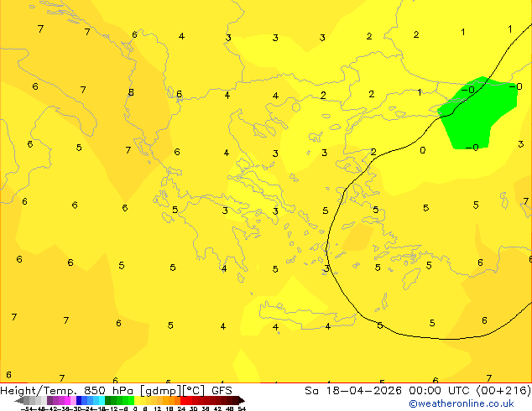Click the temperature value 8 on map
This screenshot has height=411, width=532.
131,93
